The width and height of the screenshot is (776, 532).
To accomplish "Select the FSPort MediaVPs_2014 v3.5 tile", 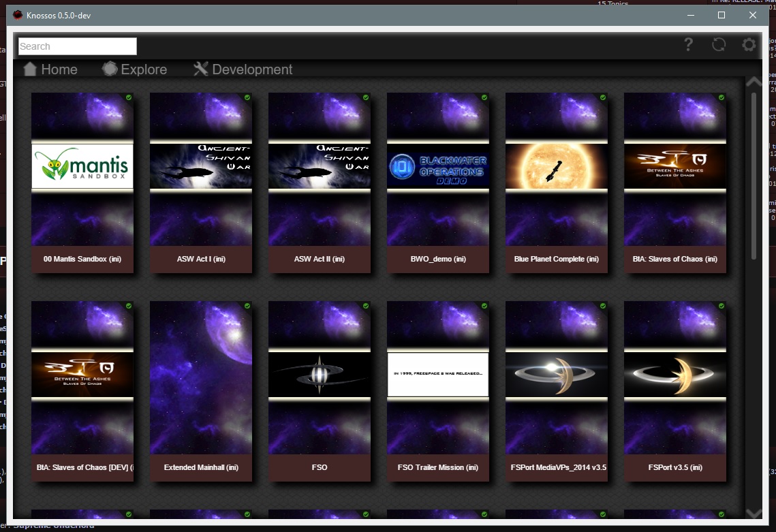I will 556,391.
